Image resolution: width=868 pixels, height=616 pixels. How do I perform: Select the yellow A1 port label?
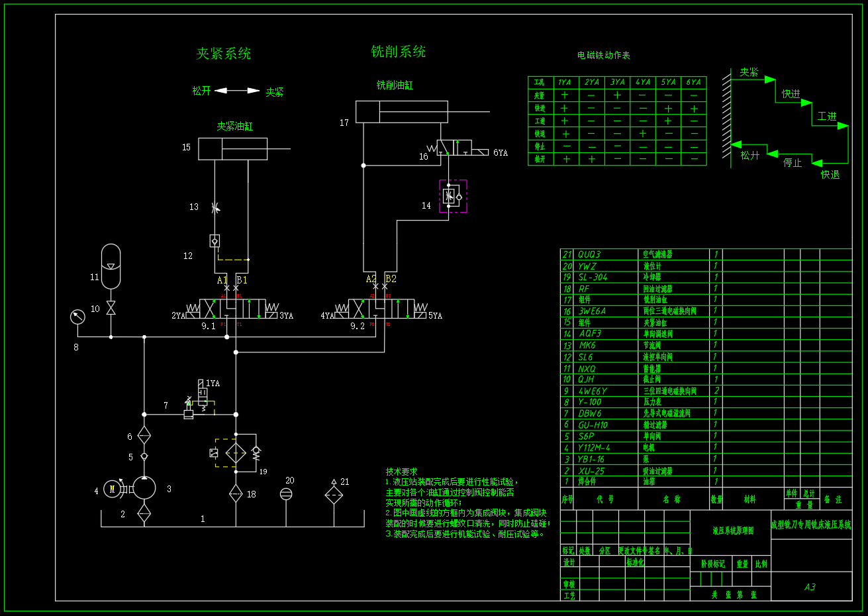click(x=222, y=280)
